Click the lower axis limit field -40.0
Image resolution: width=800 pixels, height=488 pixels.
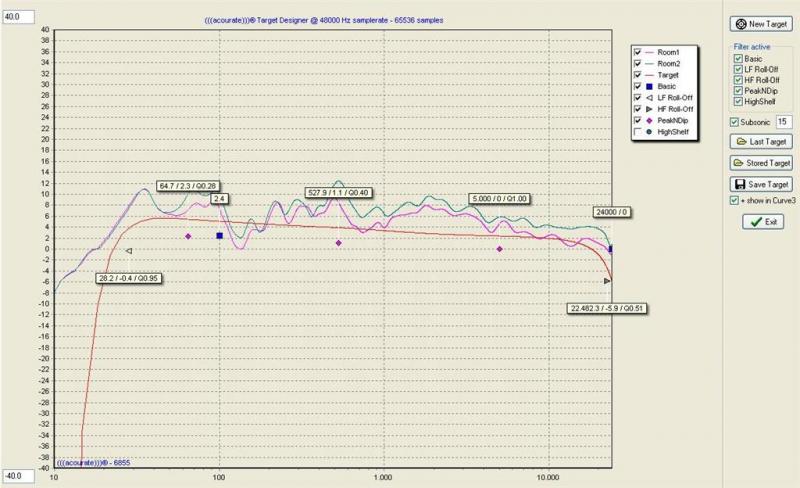pyautogui.click(x=18, y=476)
